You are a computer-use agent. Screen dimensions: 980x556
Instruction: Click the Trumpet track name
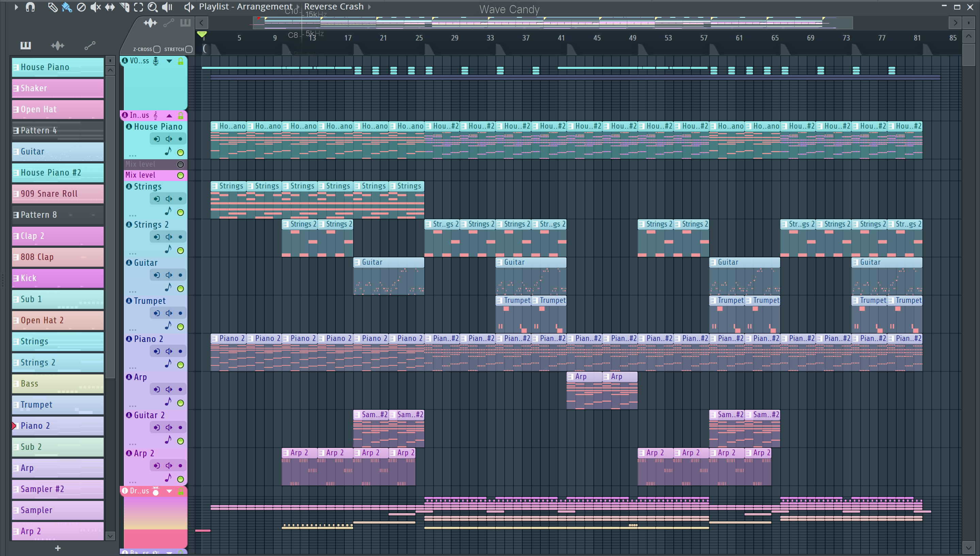150,301
